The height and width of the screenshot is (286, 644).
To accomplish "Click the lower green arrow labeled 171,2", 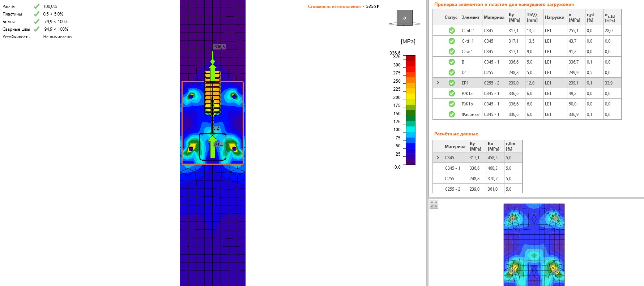I will point(213,146).
